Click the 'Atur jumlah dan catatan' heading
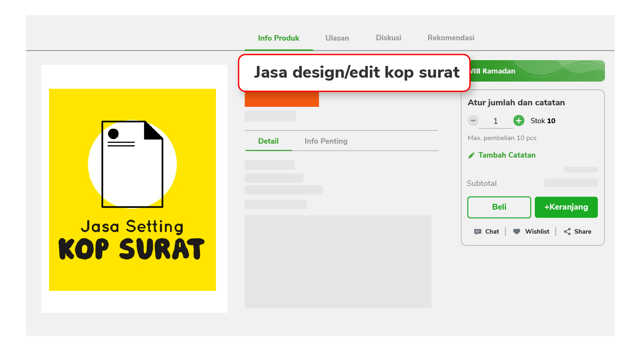The image size is (644, 351). (x=516, y=103)
